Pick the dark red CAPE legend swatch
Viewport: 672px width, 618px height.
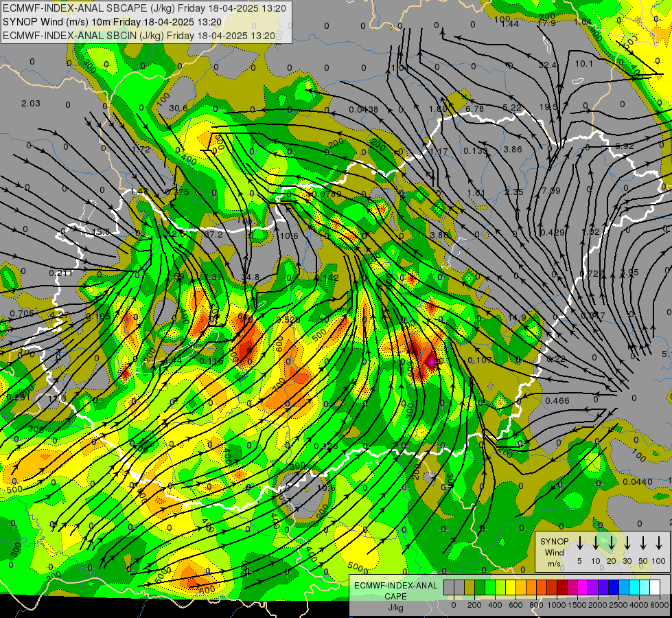[563, 588]
